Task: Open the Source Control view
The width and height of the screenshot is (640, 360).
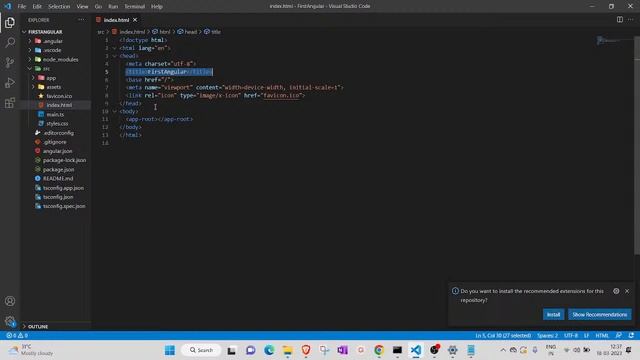Action: click(10, 62)
